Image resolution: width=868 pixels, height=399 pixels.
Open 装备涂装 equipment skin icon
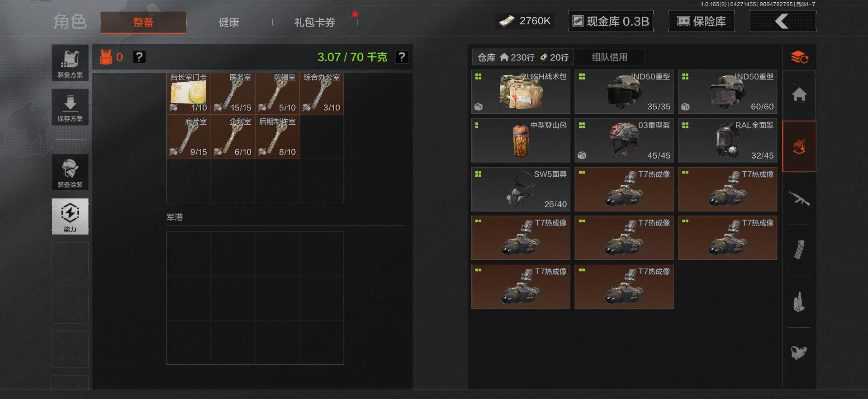(70, 172)
